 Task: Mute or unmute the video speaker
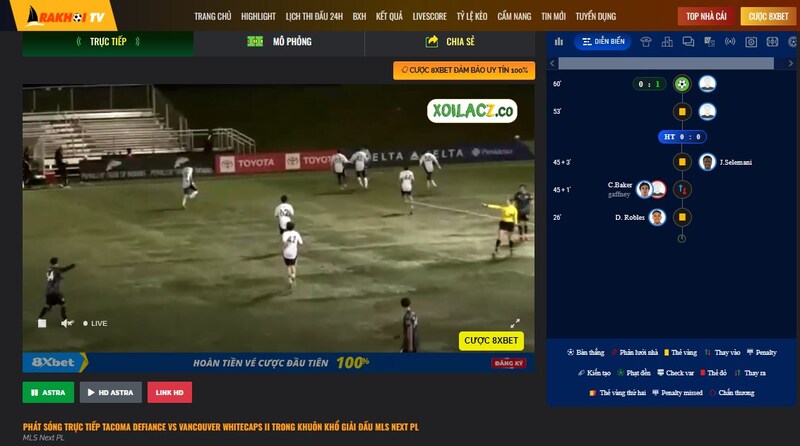(x=67, y=324)
